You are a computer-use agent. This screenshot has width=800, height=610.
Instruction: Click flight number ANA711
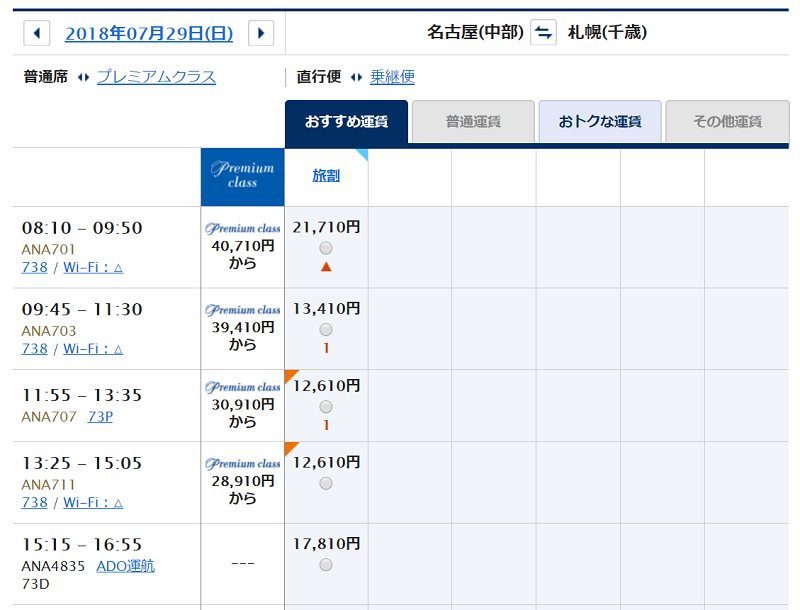point(48,485)
